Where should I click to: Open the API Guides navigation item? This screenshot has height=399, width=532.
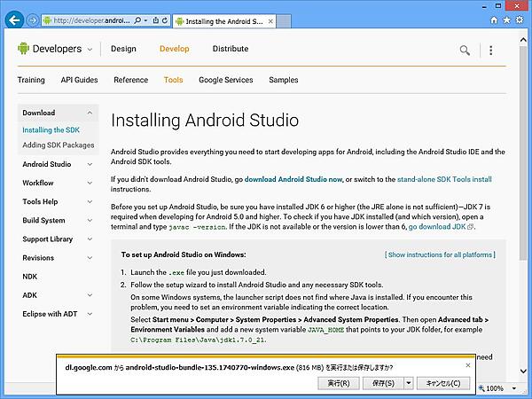coord(79,80)
